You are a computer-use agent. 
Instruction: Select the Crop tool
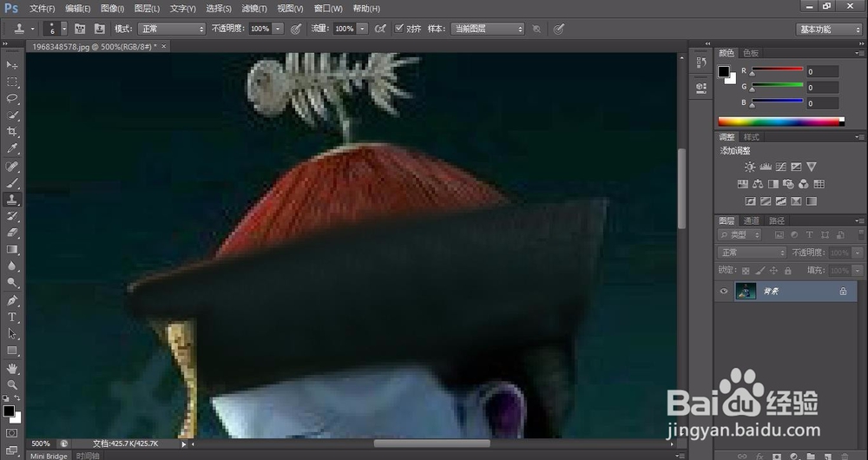(x=11, y=132)
